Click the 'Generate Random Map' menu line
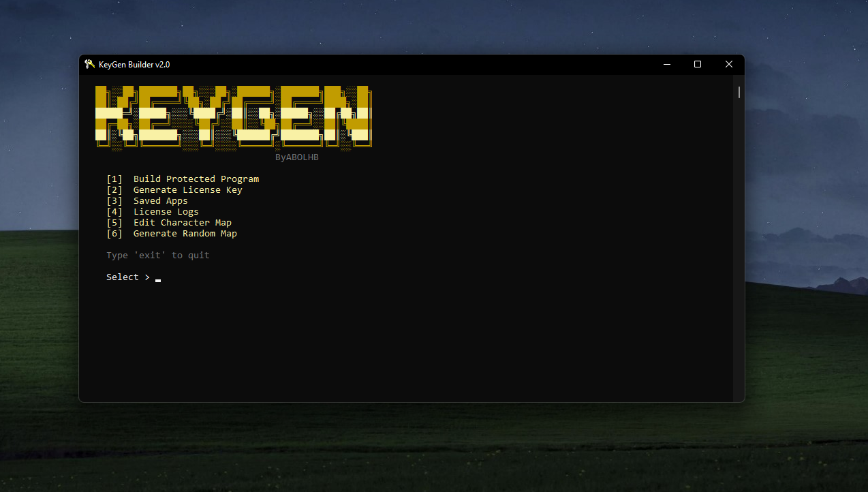Screen dimensions: 868x492 172,234
